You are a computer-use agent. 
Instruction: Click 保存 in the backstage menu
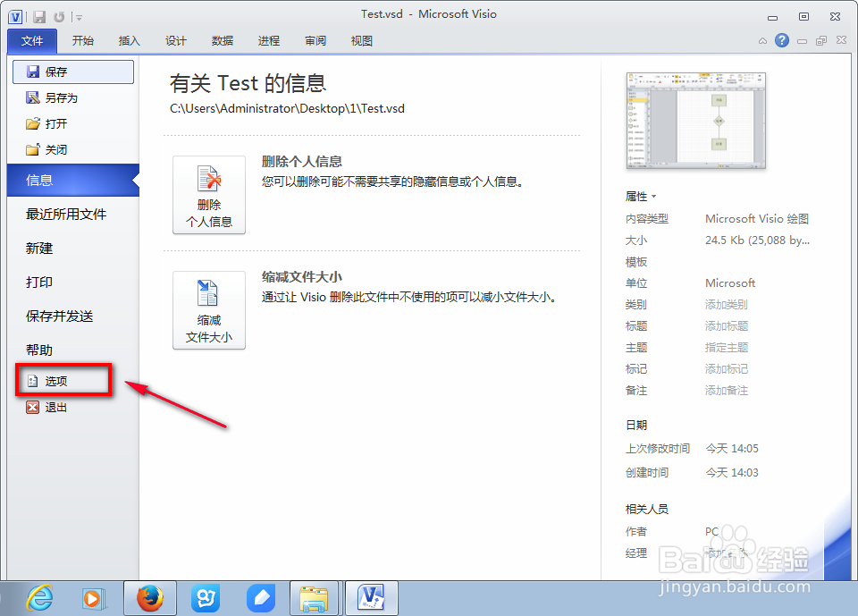pos(73,72)
